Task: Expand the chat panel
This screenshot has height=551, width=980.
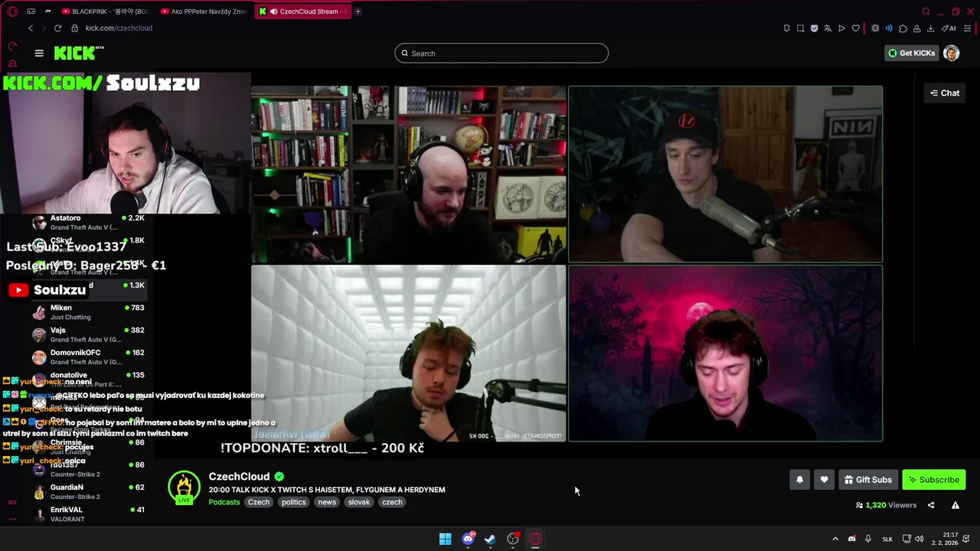Action: click(945, 93)
